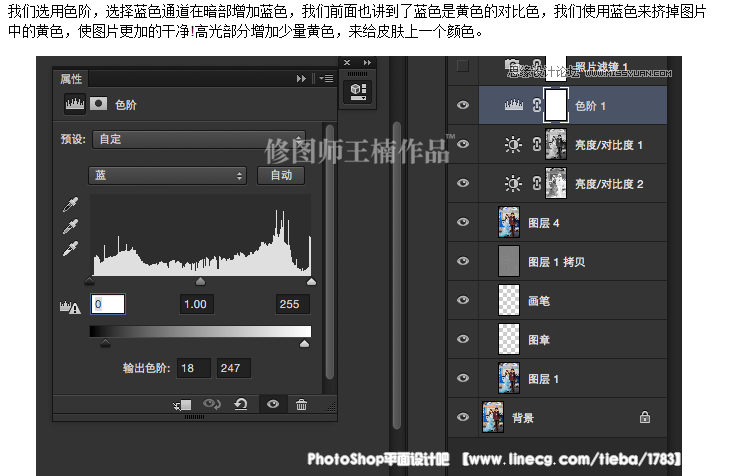Hide the 色阶 1 layer
Viewport: 731px width, 476px height.
tap(462, 105)
